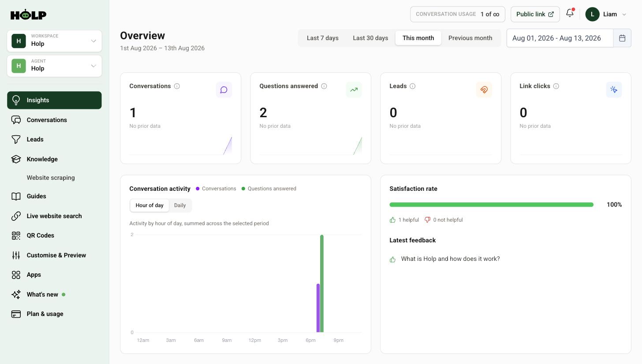Toggle the Conversations series legend

(x=216, y=189)
